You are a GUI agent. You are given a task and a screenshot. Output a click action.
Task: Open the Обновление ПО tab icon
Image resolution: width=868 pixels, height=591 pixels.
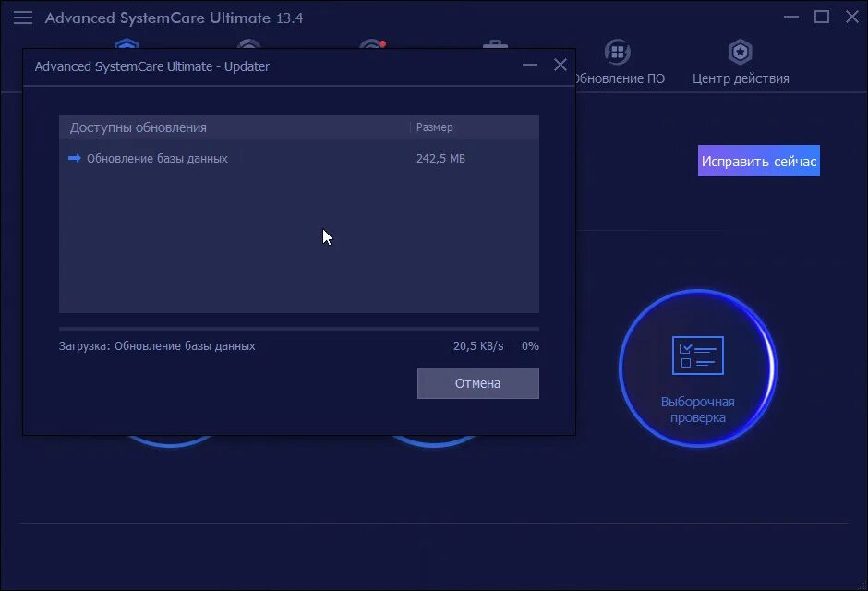[617, 52]
